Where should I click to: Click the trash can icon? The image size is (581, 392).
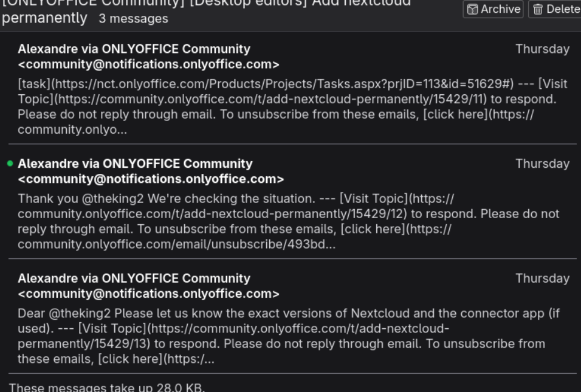[537, 9]
